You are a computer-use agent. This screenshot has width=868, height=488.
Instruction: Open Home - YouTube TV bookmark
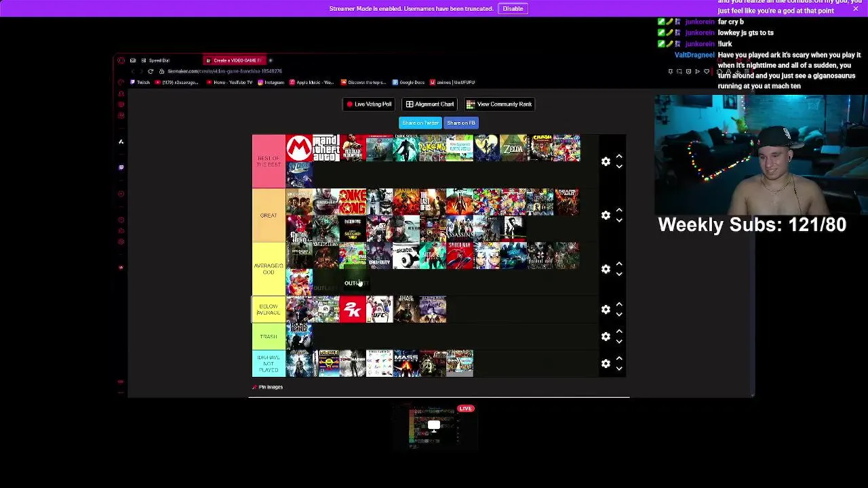[229, 82]
